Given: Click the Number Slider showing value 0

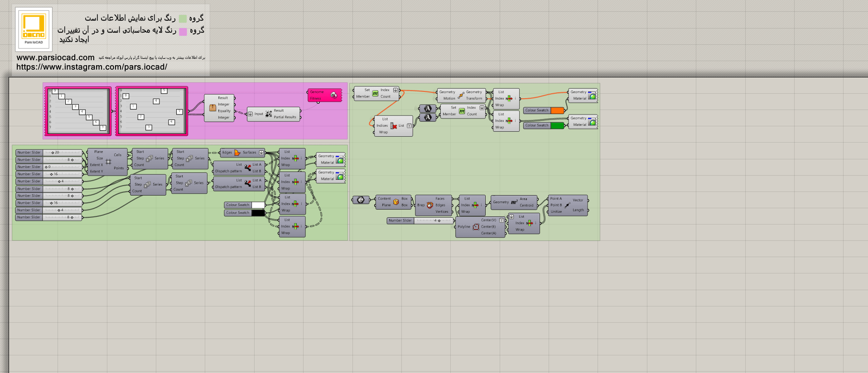Looking at the screenshot, I should pyautogui.click(x=49, y=167).
